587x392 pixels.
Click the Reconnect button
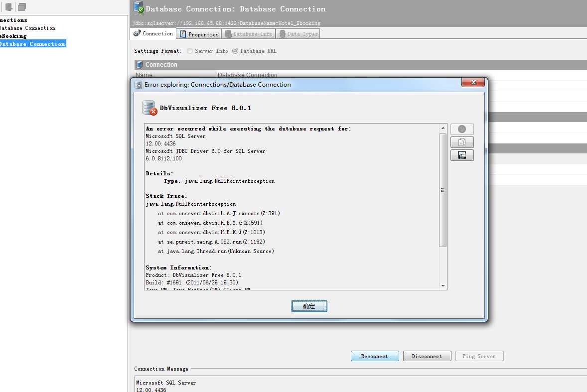(x=375, y=356)
